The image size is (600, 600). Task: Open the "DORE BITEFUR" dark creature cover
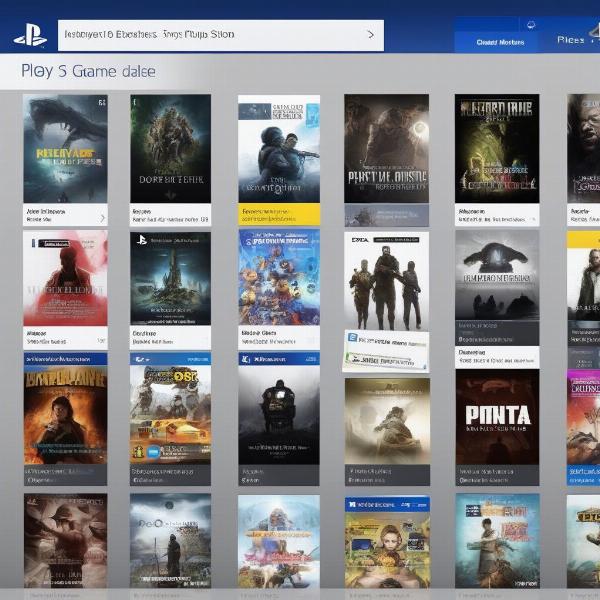tap(170, 149)
